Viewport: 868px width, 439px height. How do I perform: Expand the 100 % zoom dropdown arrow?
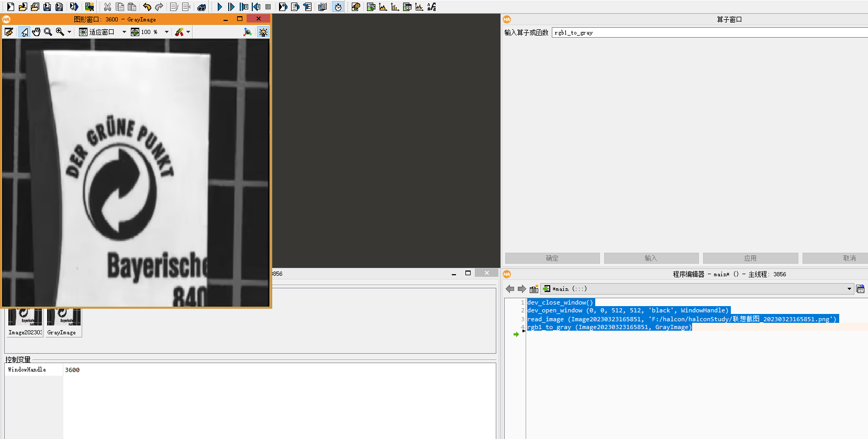167,32
